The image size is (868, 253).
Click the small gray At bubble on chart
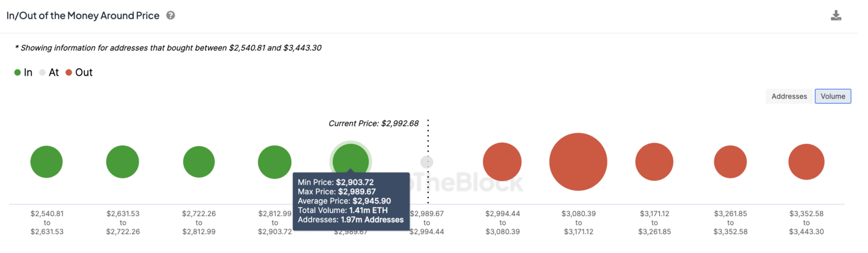[427, 162]
